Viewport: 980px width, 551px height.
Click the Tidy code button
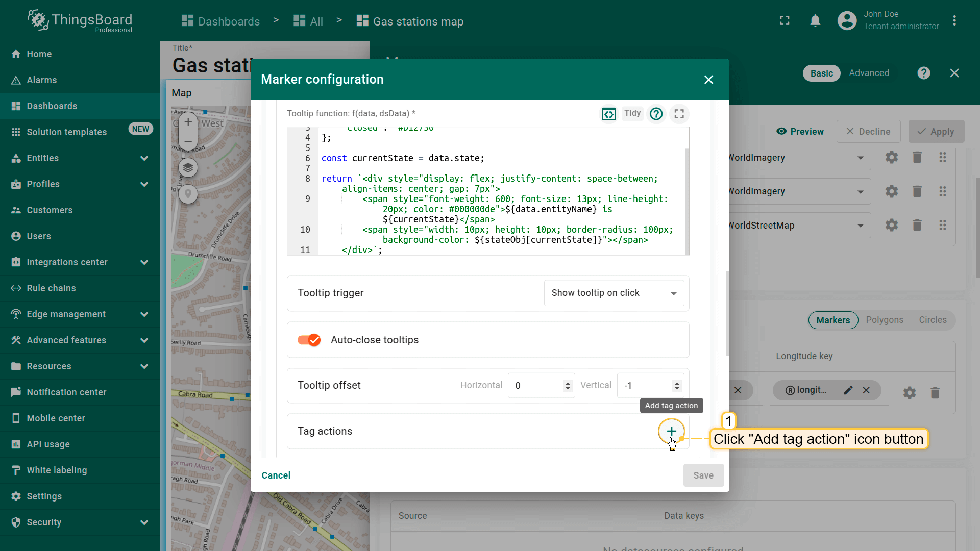point(632,113)
